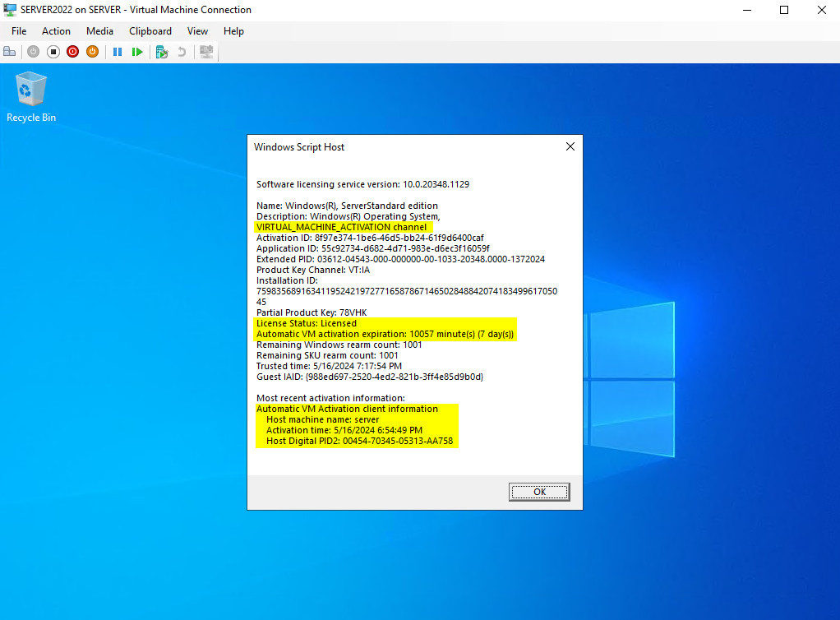
Task: Click the 'Host Digital PID2' line
Action: (x=359, y=441)
